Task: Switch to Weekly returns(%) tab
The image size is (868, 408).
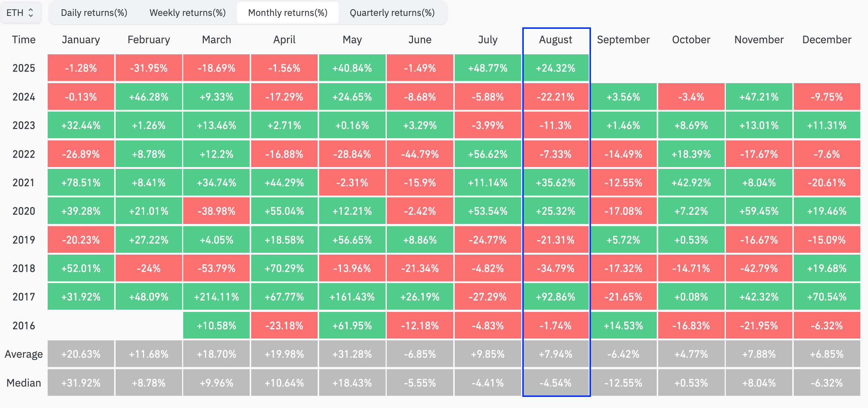Action: click(x=187, y=13)
